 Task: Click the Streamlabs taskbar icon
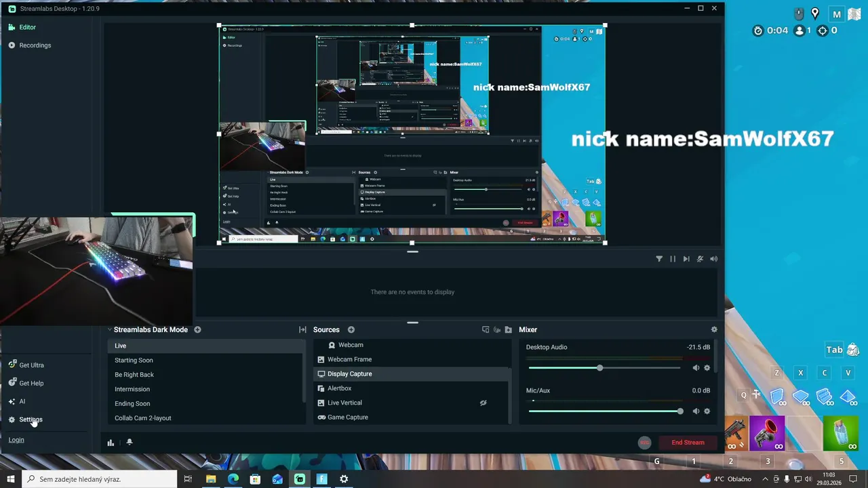(300, 479)
